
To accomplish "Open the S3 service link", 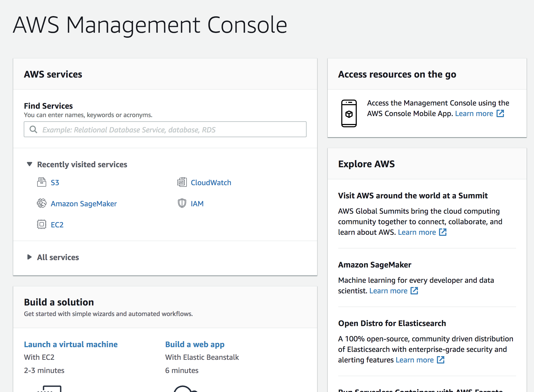I will (55, 183).
